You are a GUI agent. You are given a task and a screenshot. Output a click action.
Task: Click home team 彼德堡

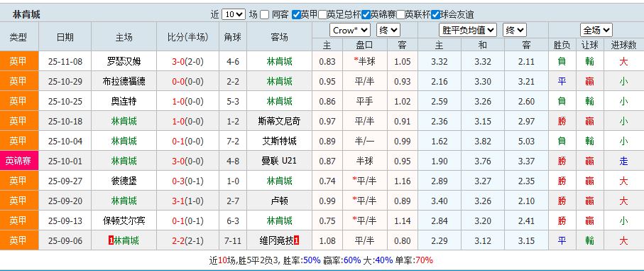point(124,181)
